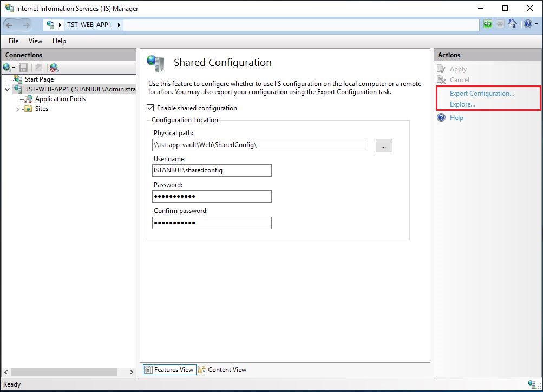Click the Connections pane scrollbar left arrow
Screen dimensions: 543x392
pyautogui.click(x=6, y=372)
